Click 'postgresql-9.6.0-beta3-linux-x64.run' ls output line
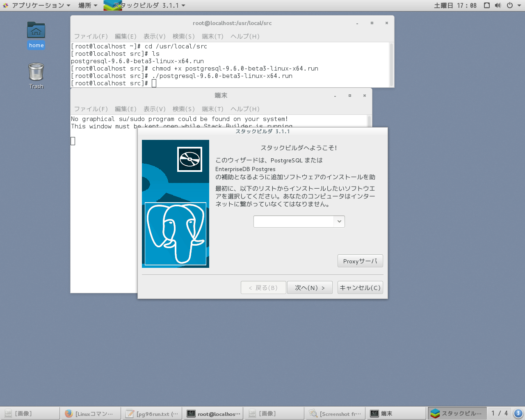This screenshot has width=525, height=420. click(137, 61)
